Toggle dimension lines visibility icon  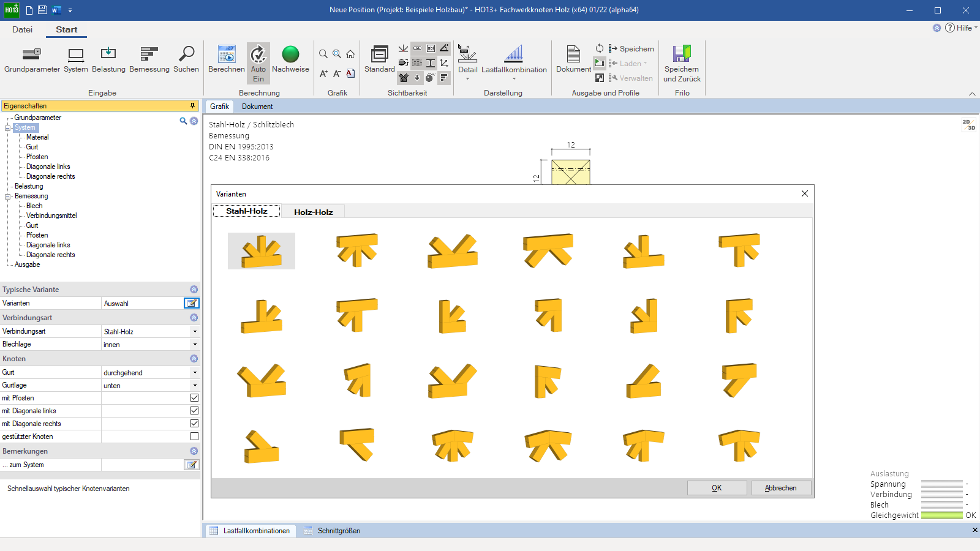pos(417,48)
